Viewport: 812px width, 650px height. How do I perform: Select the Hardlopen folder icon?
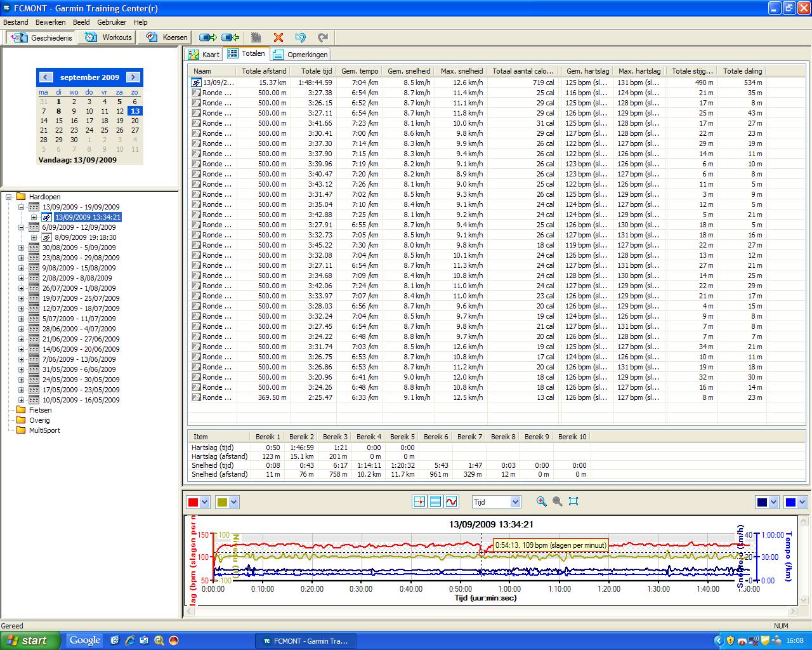[21, 197]
